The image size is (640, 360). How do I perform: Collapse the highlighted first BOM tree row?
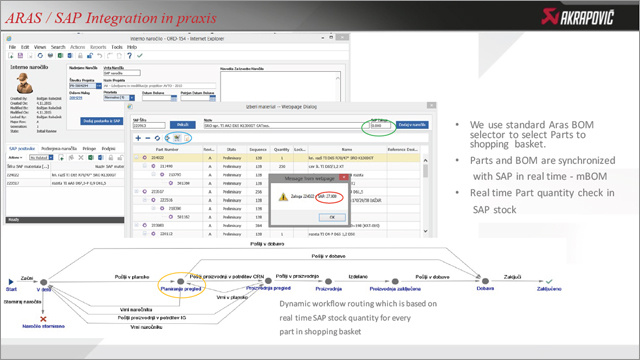[x=137, y=158]
